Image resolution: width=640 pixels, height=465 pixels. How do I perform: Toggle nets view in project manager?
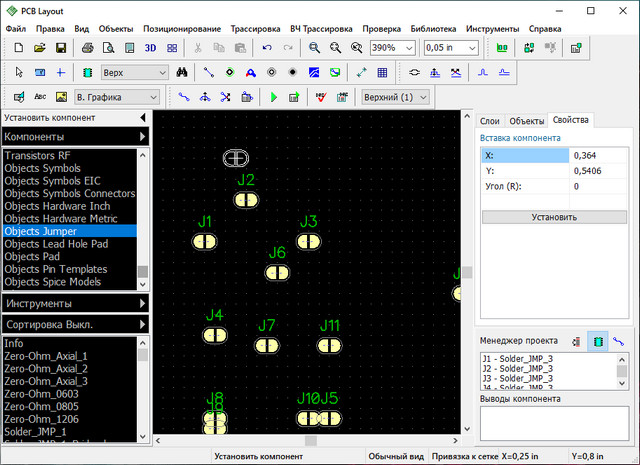[619, 341]
